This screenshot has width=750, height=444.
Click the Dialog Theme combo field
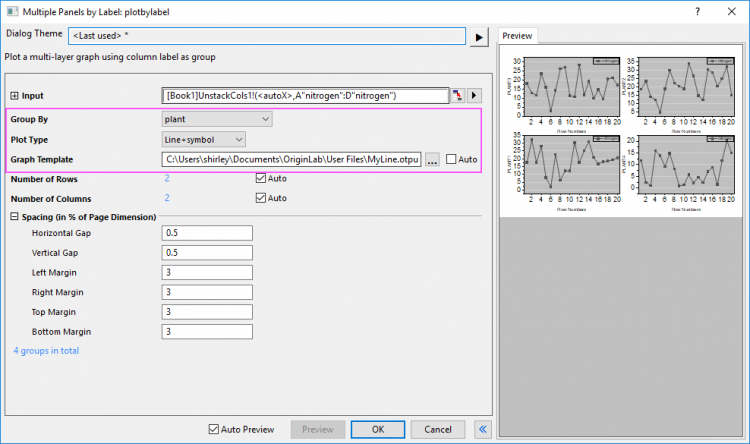tap(267, 36)
